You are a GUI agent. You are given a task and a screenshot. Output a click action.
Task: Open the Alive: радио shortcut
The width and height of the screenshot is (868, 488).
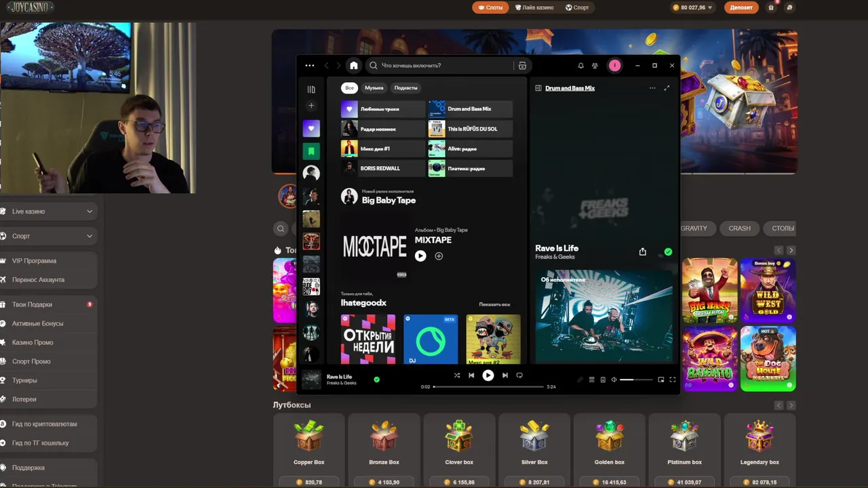(x=470, y=148)
